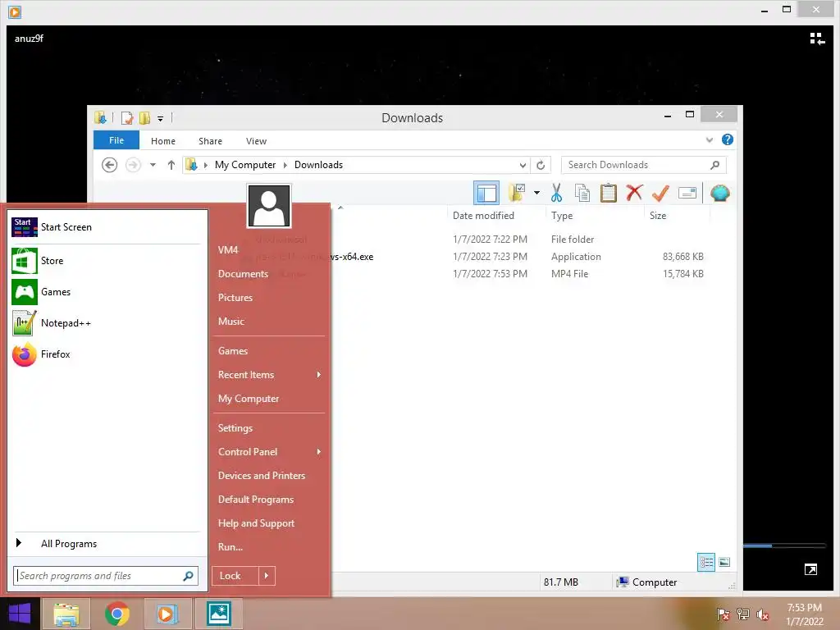The height and width of the screenshot is (630, 840).
Task: Click the Paste clipboard icon
Action: coord(608,193)
